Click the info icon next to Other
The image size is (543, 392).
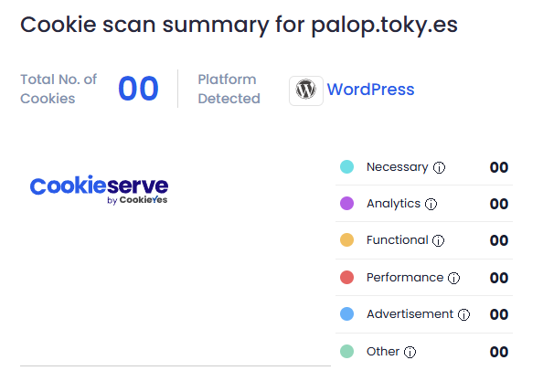point(410,352)
